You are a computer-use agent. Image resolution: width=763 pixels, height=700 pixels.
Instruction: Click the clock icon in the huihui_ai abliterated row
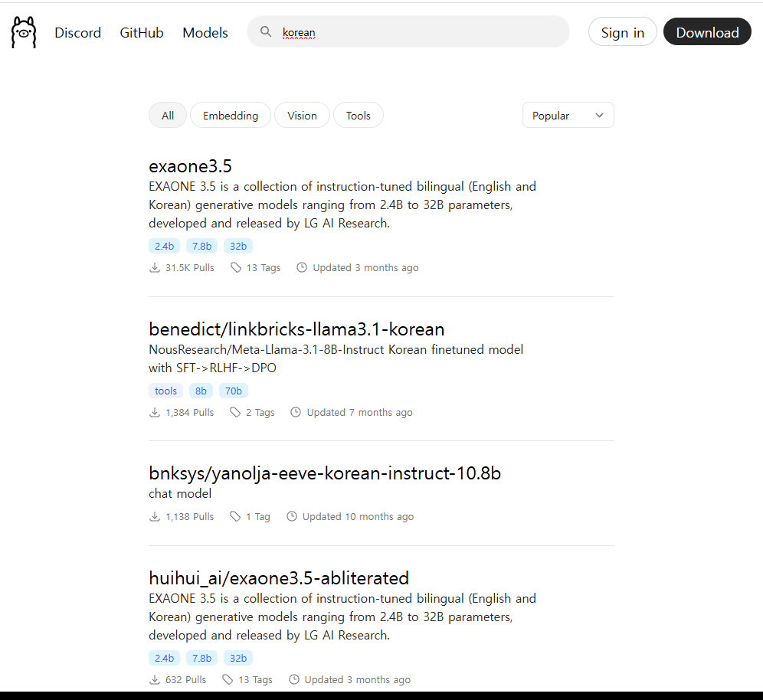pos(294,679)
